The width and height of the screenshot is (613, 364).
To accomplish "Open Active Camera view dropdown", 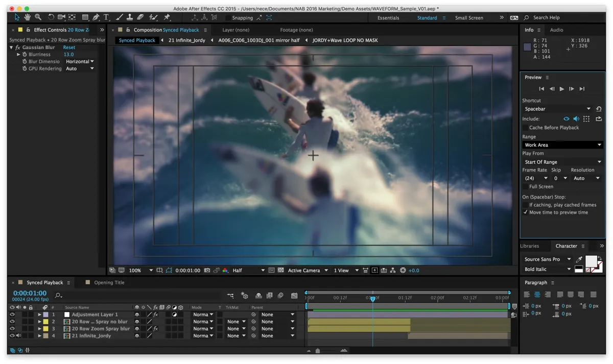I will point(308,270).
